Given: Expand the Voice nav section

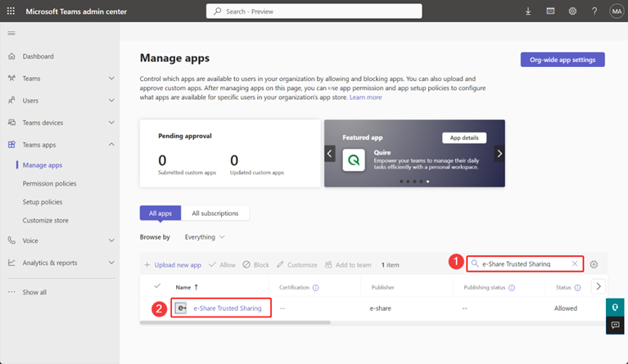Looking at the screenshot, I should tap(111, 240).
